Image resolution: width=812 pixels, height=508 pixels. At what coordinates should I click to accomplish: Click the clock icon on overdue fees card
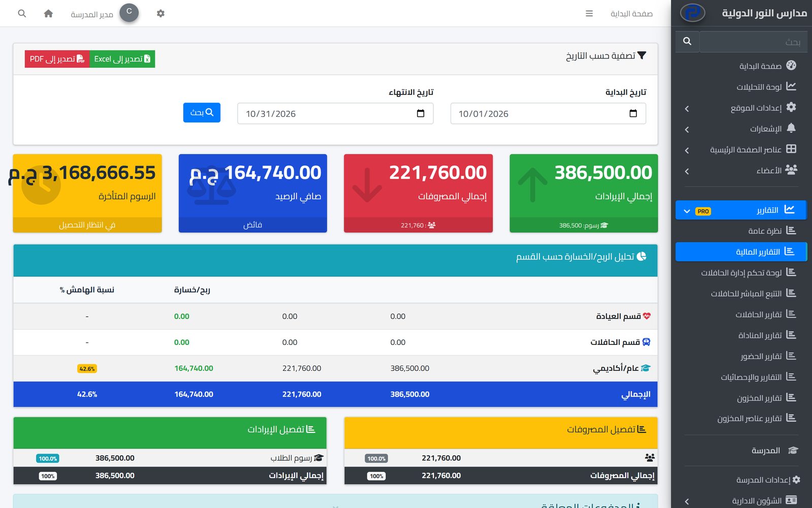point(41,185)
